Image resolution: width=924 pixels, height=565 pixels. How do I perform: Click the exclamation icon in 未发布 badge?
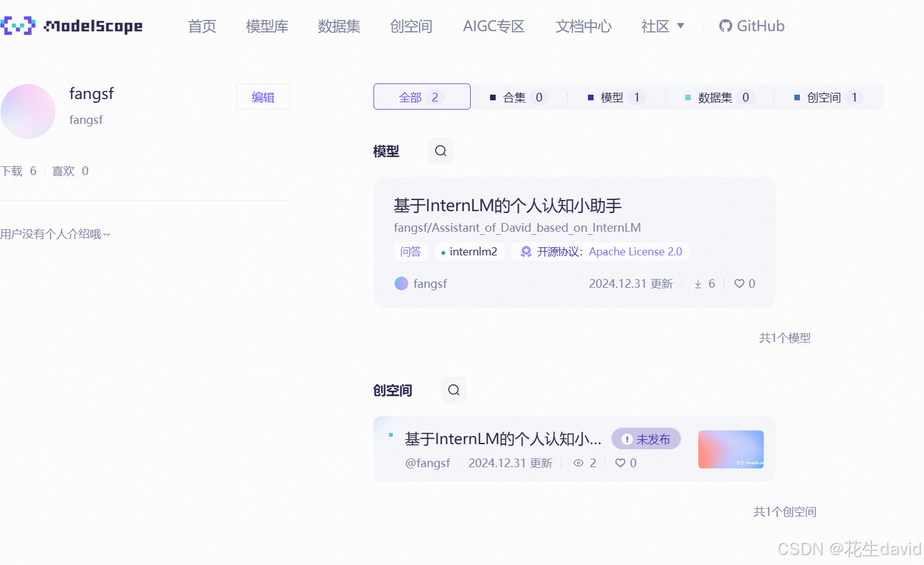pos(627,439)
